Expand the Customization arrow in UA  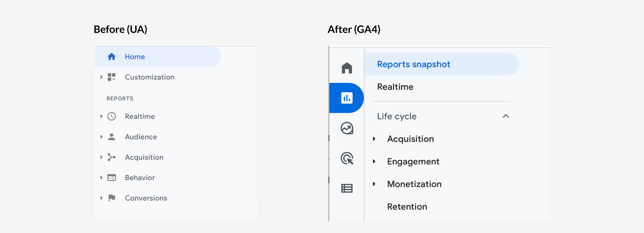pos(101,77)
